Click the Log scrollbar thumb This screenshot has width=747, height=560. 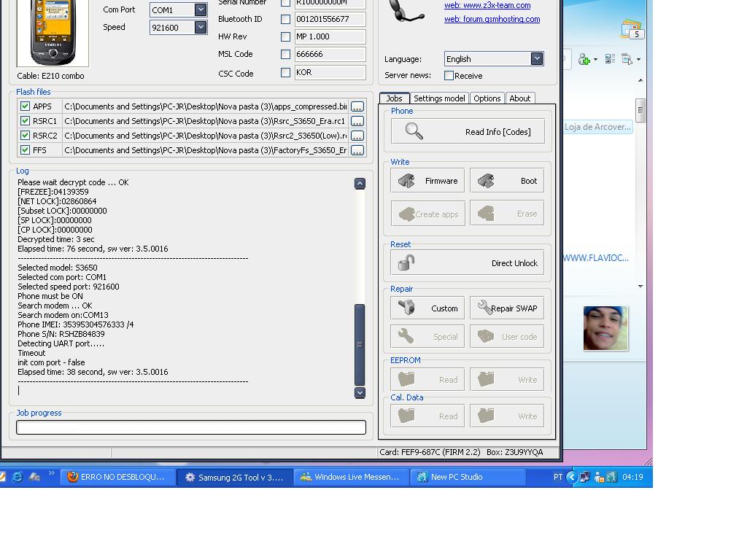pyautogui.click(x=360, y=344)
